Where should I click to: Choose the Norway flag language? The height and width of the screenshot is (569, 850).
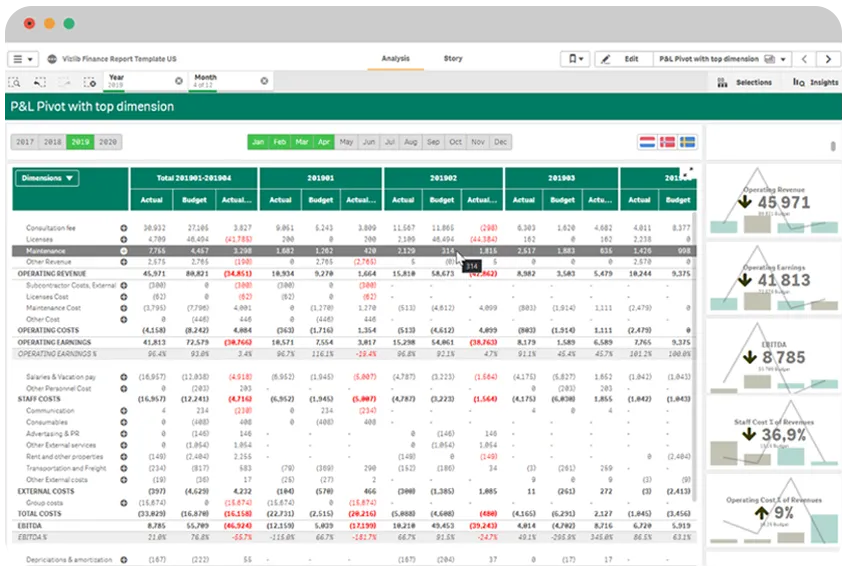pyautogui.click(x=668, y=143)
